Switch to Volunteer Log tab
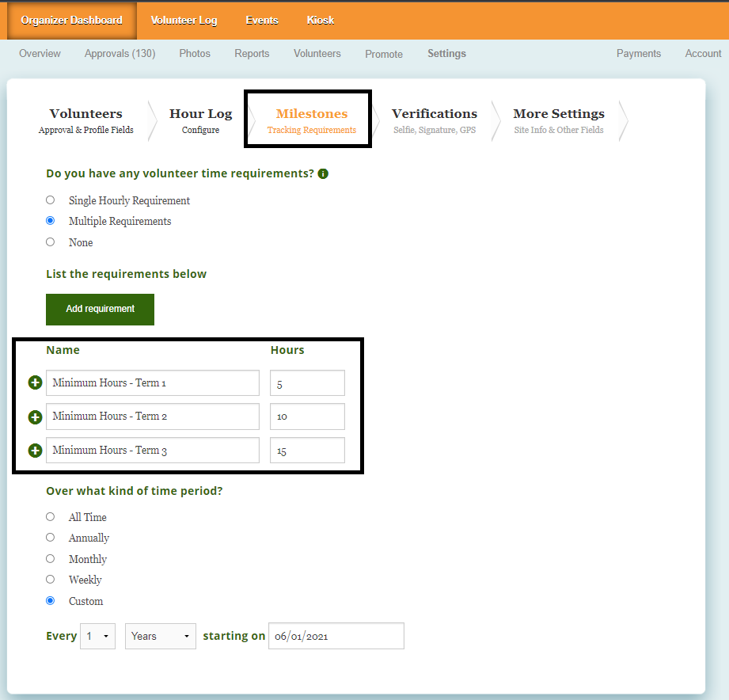 [184, 21]
